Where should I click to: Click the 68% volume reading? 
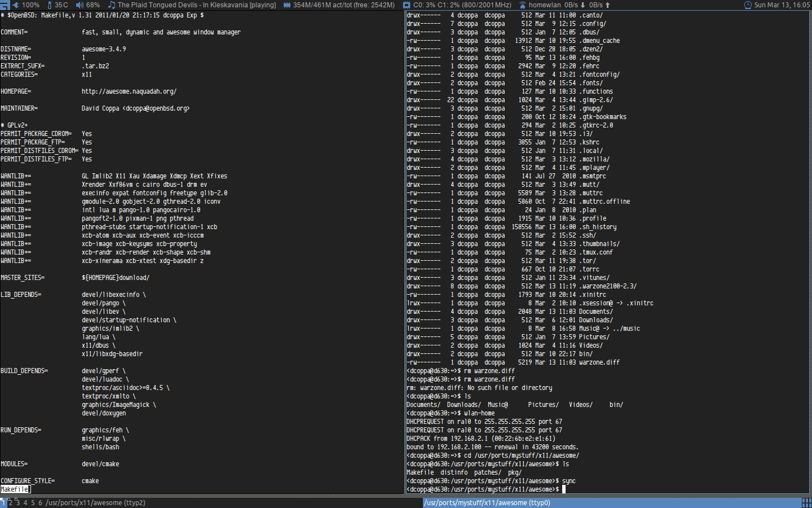pos(93,5)
